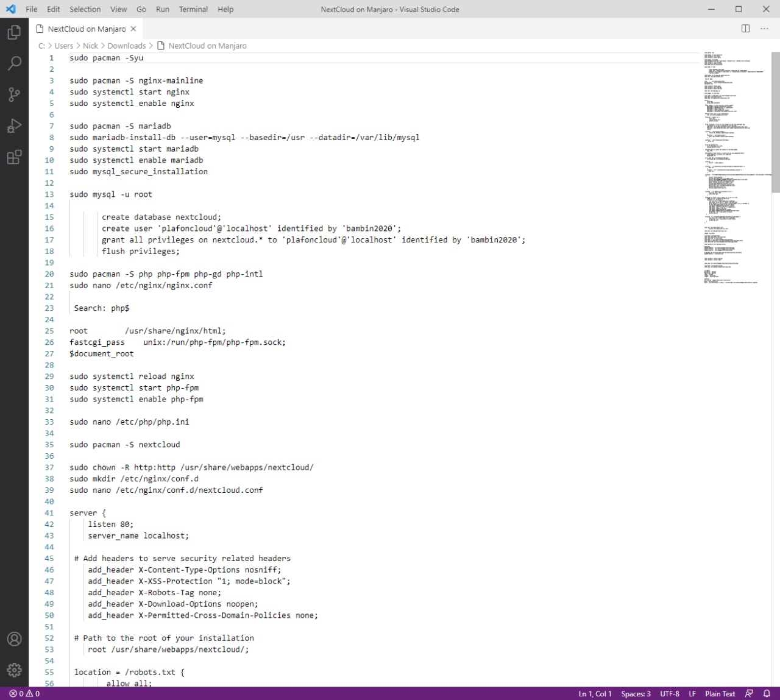Expand the Nick breadcrumb segment

pyautogui.click(x=90, y=46)
